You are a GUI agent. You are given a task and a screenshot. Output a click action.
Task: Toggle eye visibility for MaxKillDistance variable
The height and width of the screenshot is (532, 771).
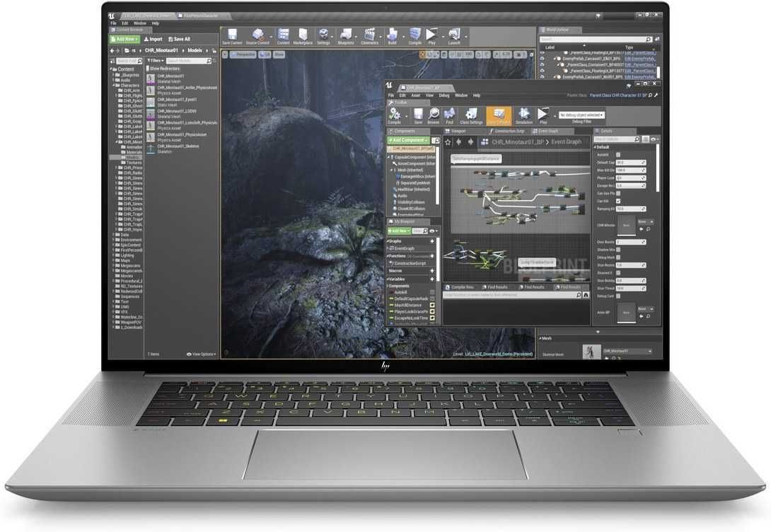click(x=432, y=306)
